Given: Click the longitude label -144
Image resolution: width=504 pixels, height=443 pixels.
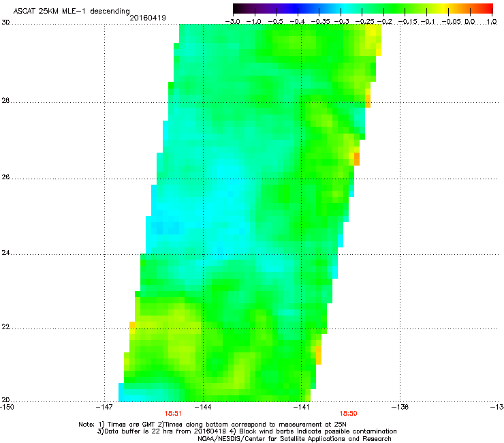Looking at the screenshot, I should (x=203, y=407).
